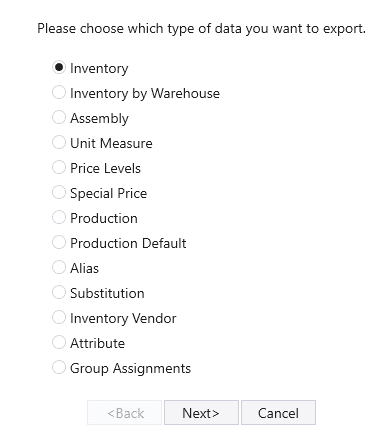Pick the Unit Measure radio button
The width and height of the screenshot is (383, 434).
[x=59, y=142]
